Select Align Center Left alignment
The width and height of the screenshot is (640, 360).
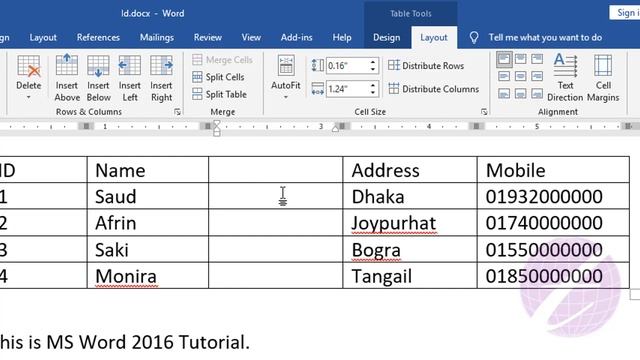click(504, 76)
